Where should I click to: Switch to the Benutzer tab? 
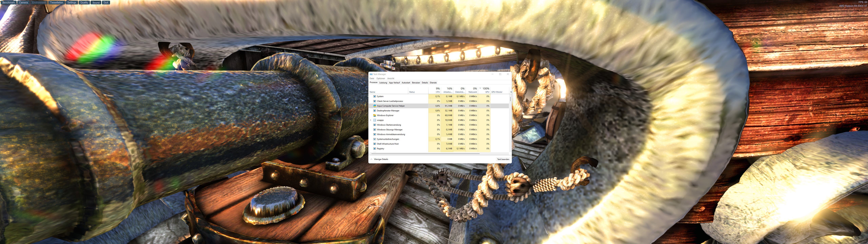tap(416, 83)
